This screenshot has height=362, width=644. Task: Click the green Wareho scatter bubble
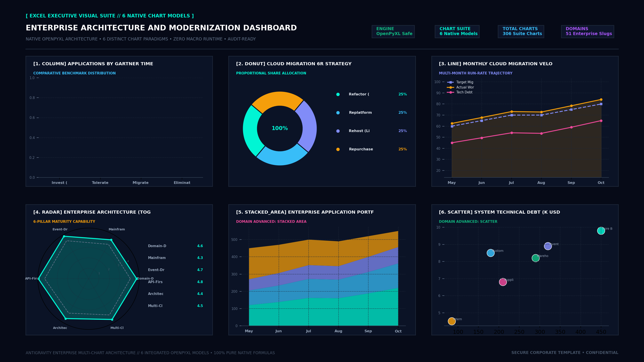click(536, 258)
